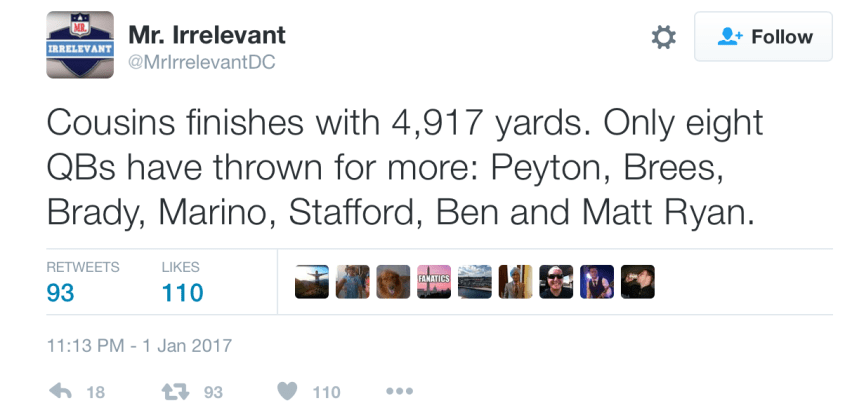Open the @MrIrrelevantDC handle link
This screenshot has width=845, height=410.
[202, 62]
